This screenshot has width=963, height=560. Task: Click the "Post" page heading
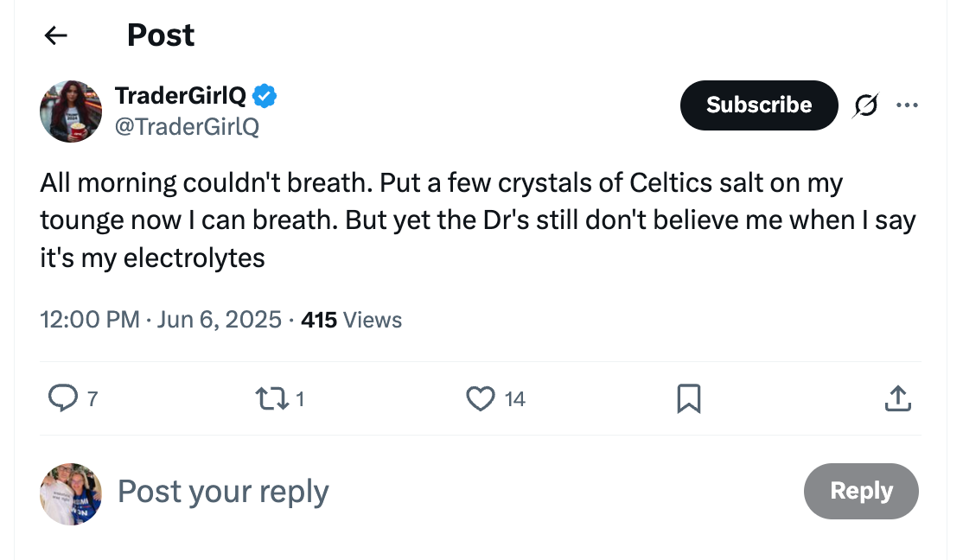tap(161, 35)
